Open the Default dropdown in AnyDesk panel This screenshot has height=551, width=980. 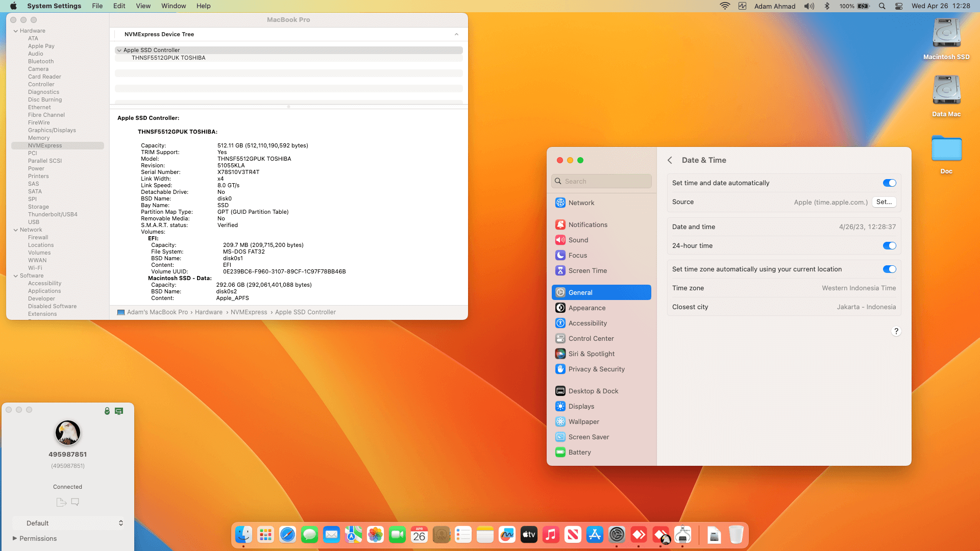click(68, 523)
